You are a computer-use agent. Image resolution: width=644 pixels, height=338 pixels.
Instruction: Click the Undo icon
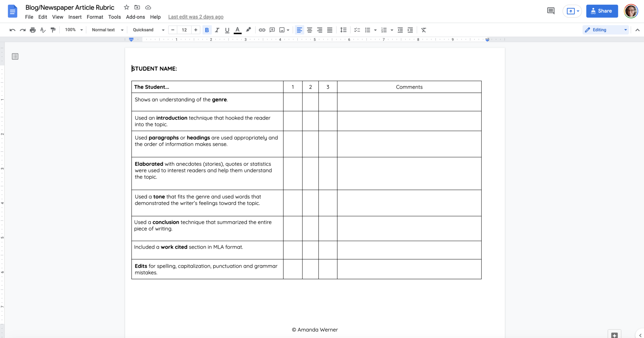(x=12, y=30)
